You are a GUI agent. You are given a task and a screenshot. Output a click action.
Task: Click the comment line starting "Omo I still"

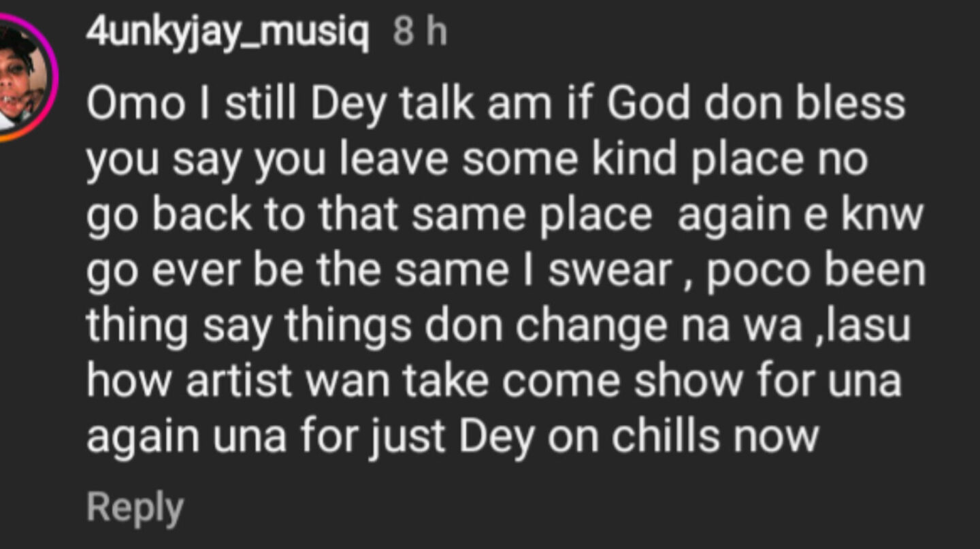click(x=495, y=105)
